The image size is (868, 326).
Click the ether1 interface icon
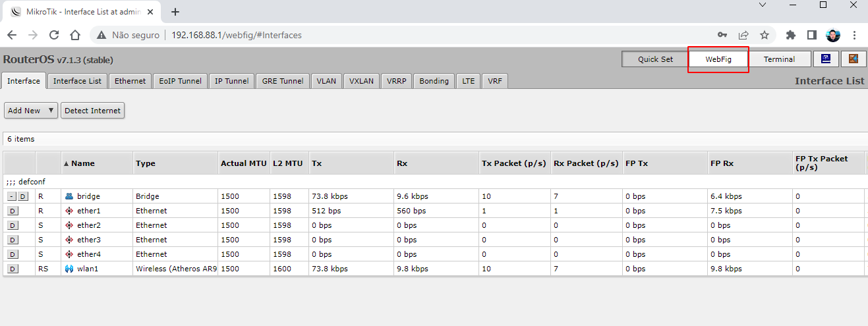69,211
